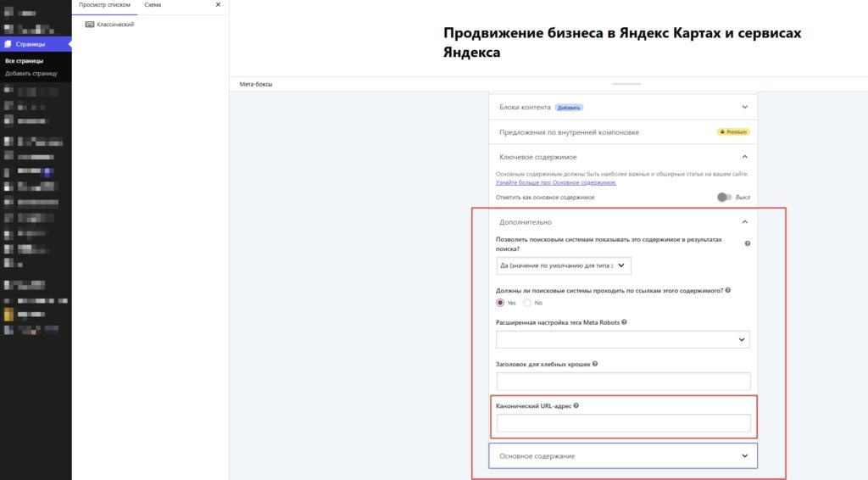The image size is (868, 480).
Task: Click help icon next to follow links question
Action: [728, 290]
